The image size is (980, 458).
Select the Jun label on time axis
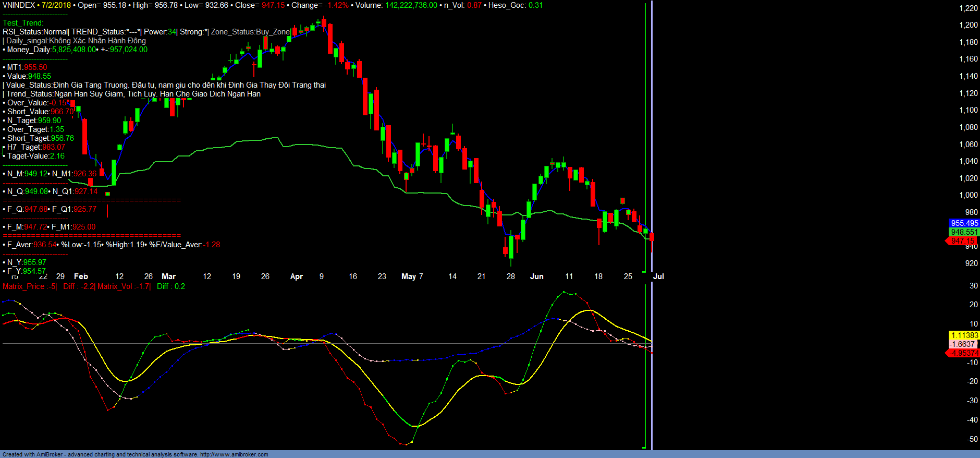click(536, 276)
